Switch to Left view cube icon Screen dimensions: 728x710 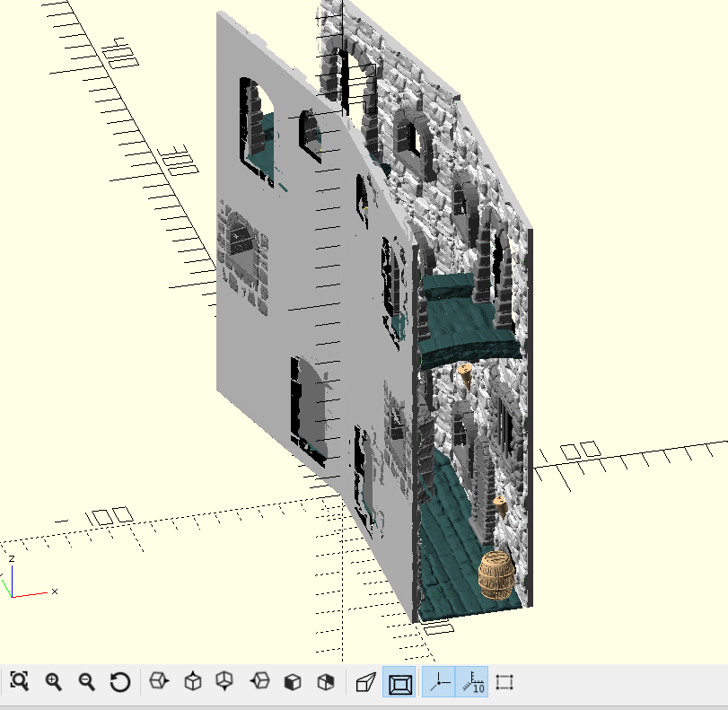(259, 683)
